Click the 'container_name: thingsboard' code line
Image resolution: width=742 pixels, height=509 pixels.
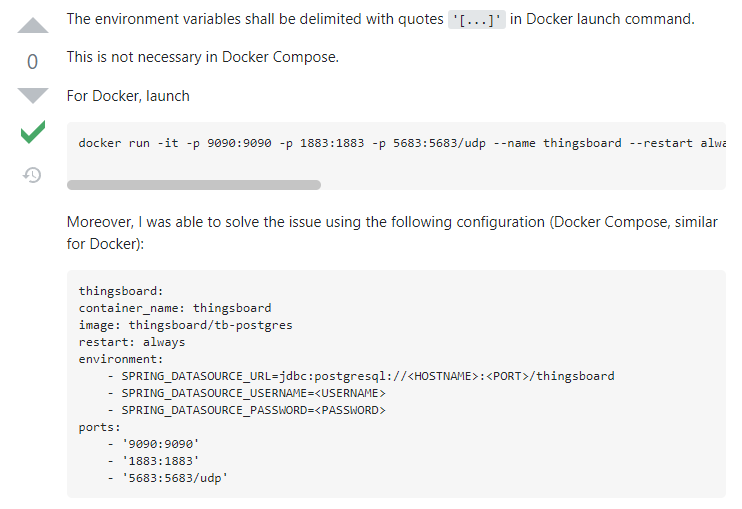pos(175,308)
